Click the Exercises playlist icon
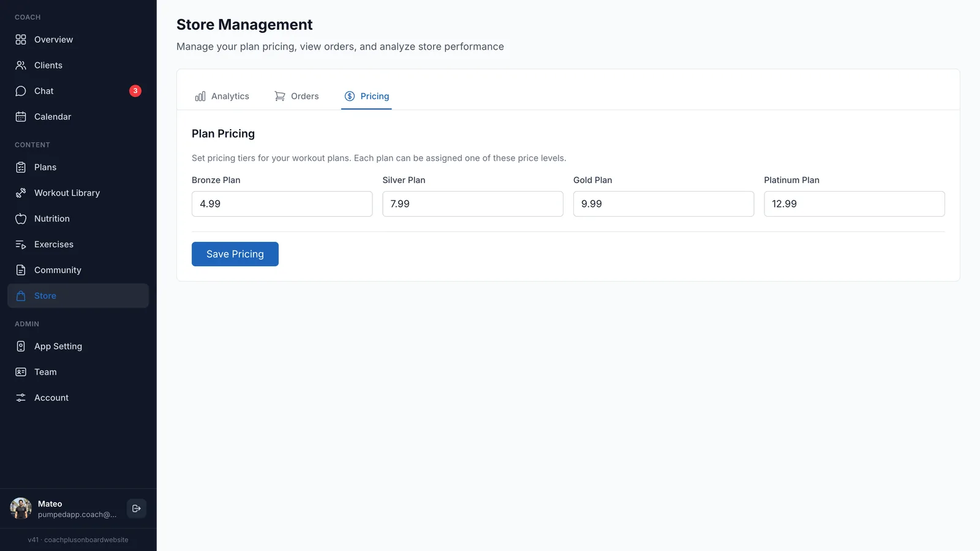 pos(21,244)
